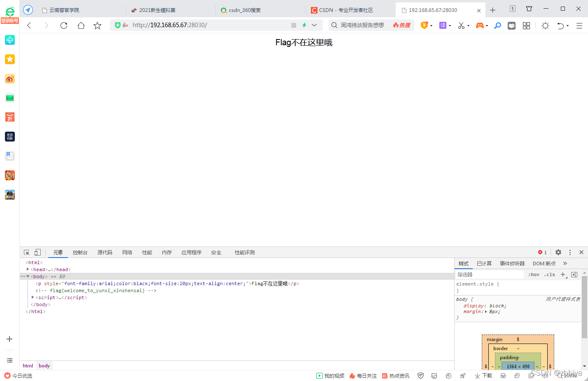Open 热点资讯 in status bar
The width and height of the screenshot is (588, 381).
tap(395, 376)
